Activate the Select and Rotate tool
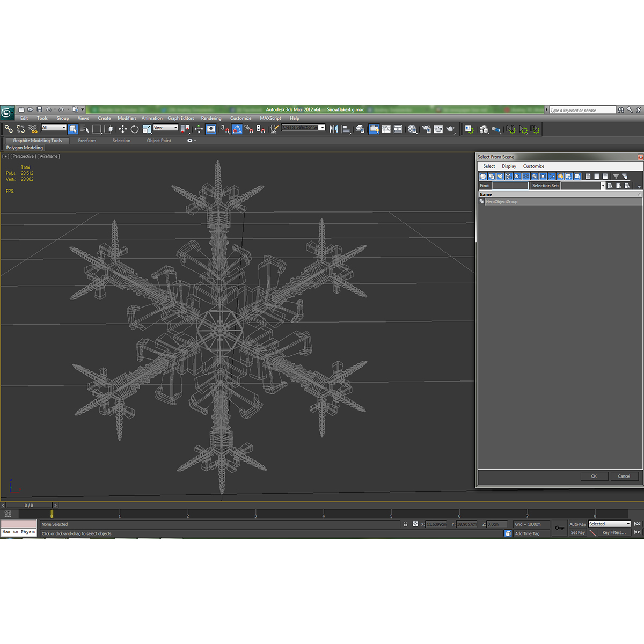Screen dimensions: 644x644 pos(134,129)
